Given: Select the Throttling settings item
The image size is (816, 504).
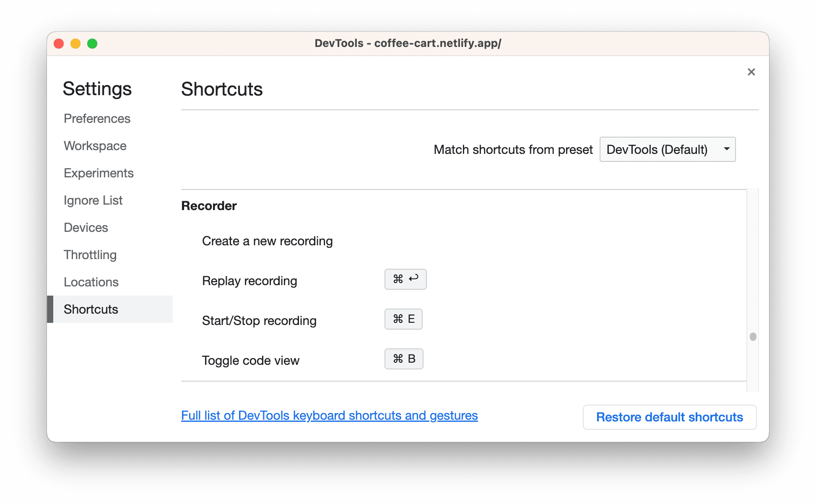Looking at the screenshot, I should 90,255.
